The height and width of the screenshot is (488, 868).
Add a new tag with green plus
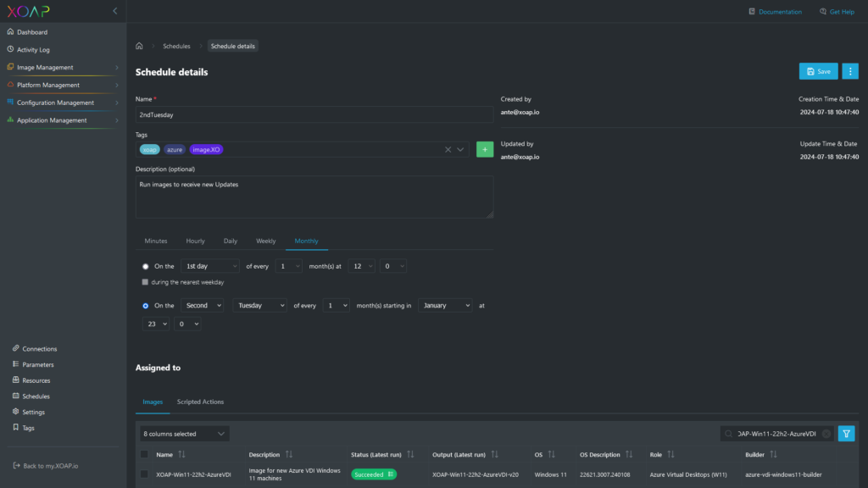pyautogui.click(x=485, y=149)
